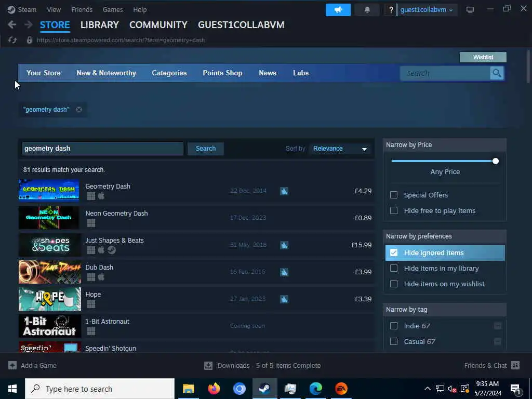Screen dimensions: 532x399
Task: Open the Friends & Chat icon
Action: point(515,365)
